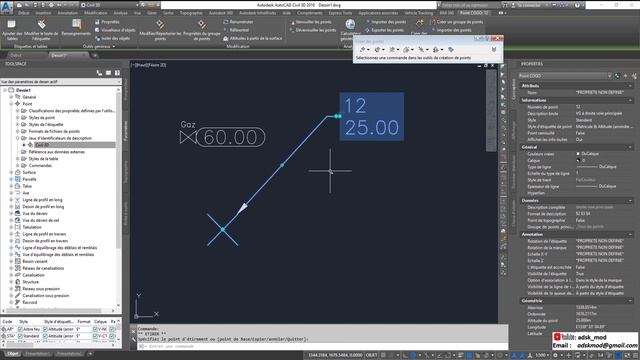Open the Express Tools ribbon tab
The height and width of the screenshot is (360, 640).
(x=340, y=13)
